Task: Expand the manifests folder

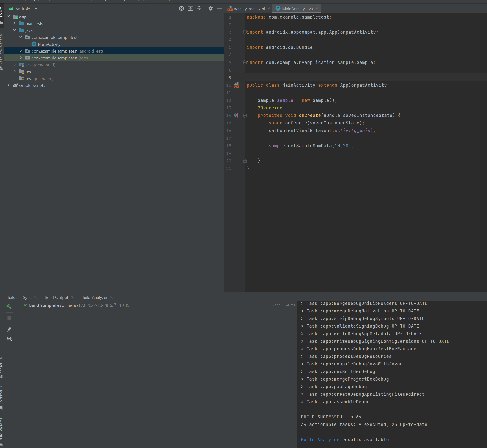Action: click(14, 24)
